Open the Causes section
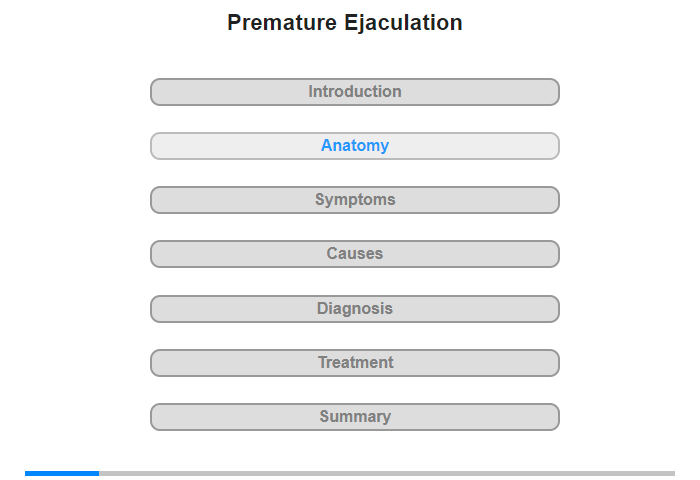700x480 pixels. [354, 254]
